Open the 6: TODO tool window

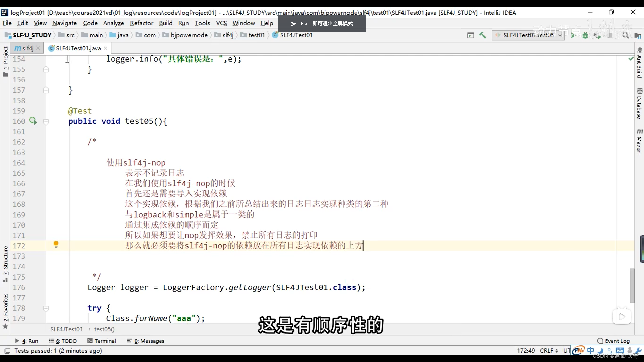pos(63,341)
